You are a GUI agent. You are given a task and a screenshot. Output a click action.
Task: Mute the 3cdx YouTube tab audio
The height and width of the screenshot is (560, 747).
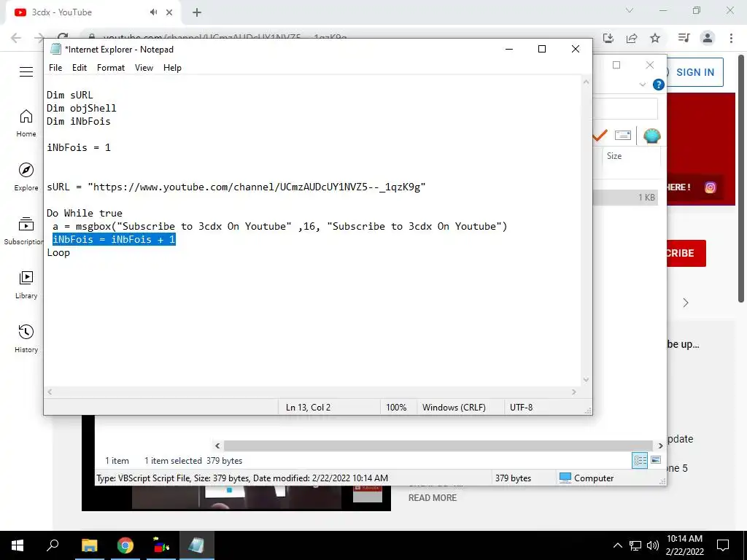pos(153,12)
